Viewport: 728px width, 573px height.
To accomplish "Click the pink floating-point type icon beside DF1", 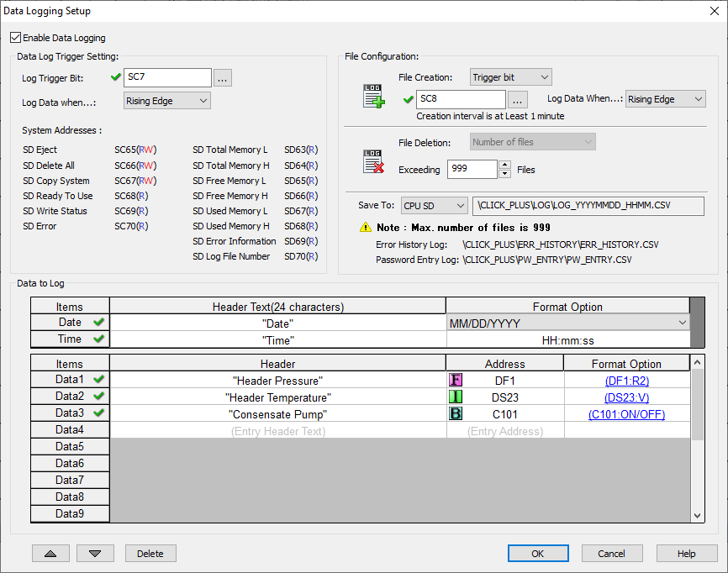I will 456,381.
